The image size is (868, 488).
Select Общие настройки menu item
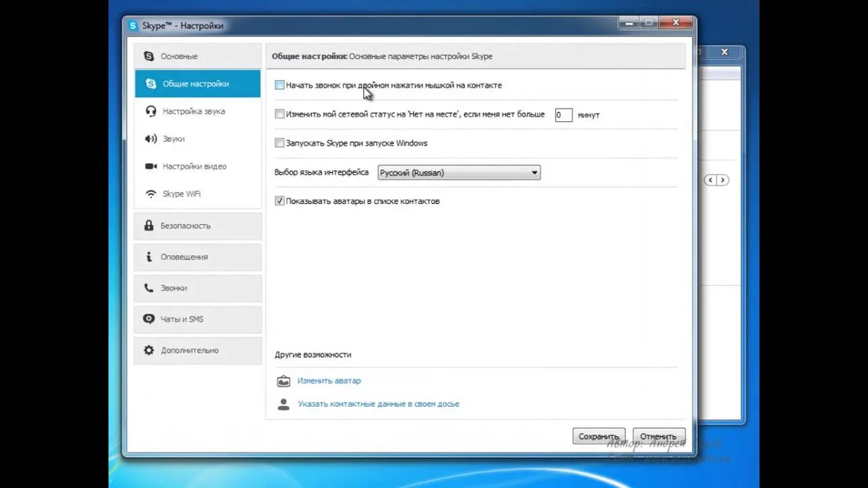197,84
